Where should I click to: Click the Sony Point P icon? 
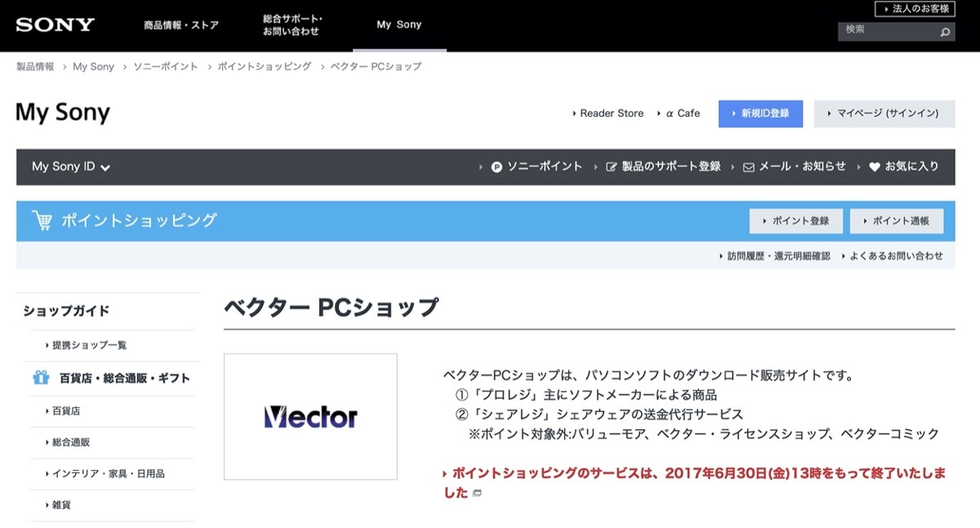(x=497, y=167)
